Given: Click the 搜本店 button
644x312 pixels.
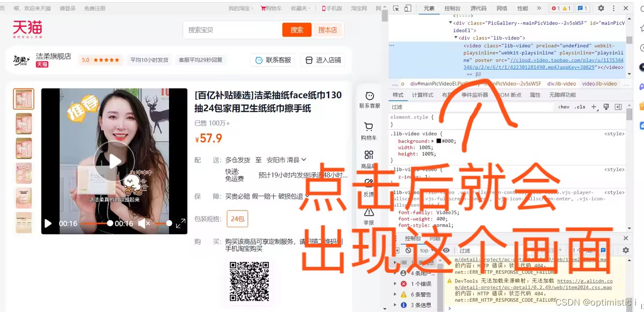Looking at the screenshot, I should tap(327, 30).
